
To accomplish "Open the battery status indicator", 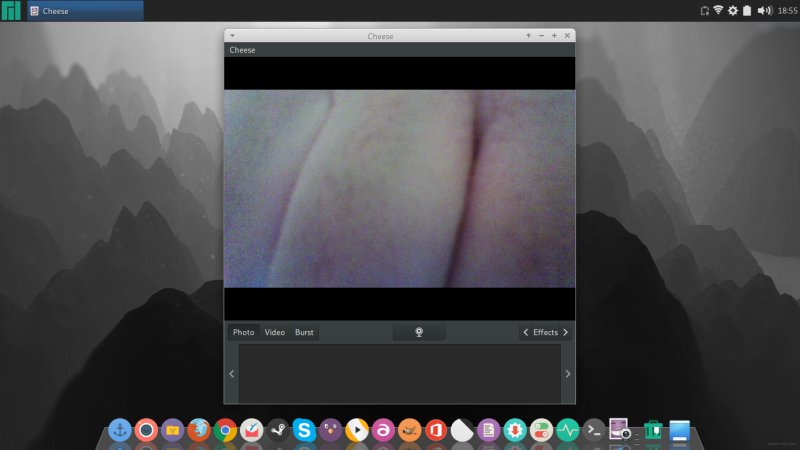I will (747, 10).
